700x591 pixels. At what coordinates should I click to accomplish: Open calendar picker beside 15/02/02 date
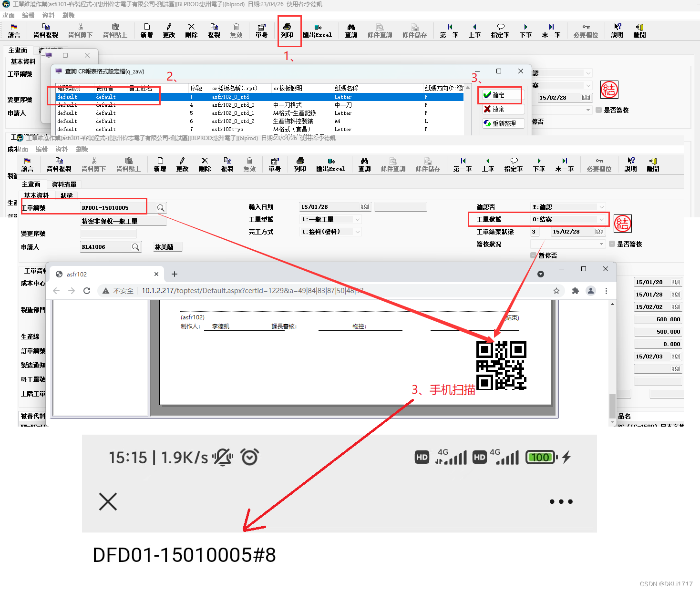pos(676,307)
